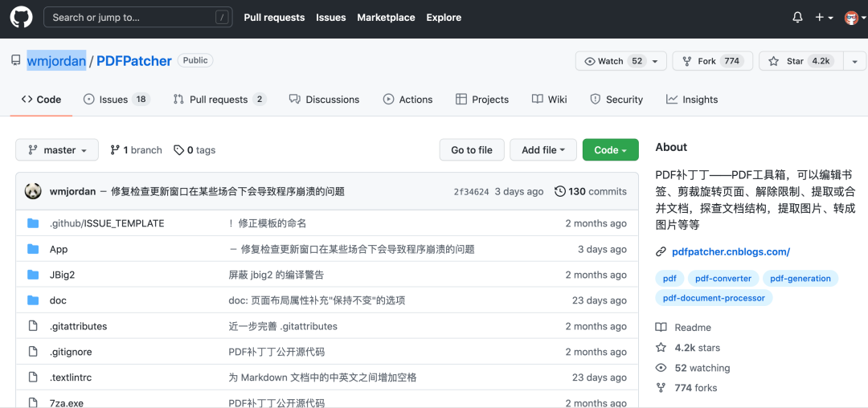Click the .gitattributes file icon
The image size is (868, 408).
click(33, 326)
